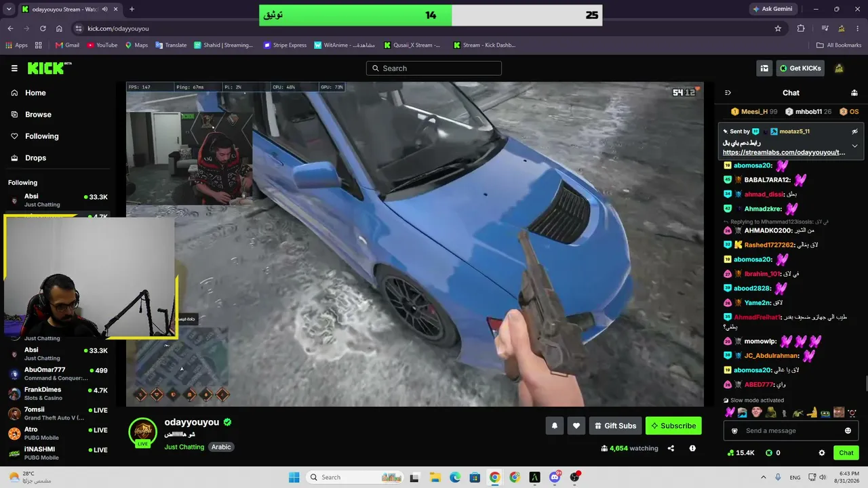Go back with browser back arrow
This screenshot has width=868, height=488.
click(x=10, y=28)
